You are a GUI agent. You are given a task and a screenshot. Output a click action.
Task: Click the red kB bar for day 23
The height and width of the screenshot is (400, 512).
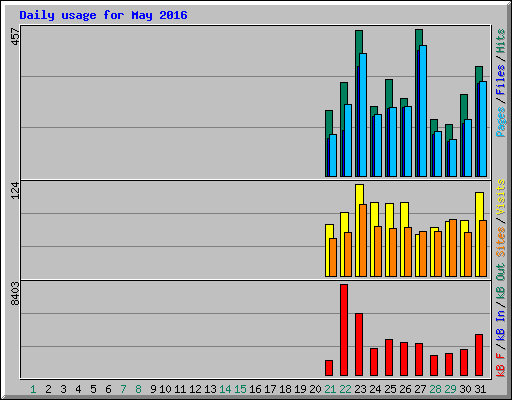point(359,344)
